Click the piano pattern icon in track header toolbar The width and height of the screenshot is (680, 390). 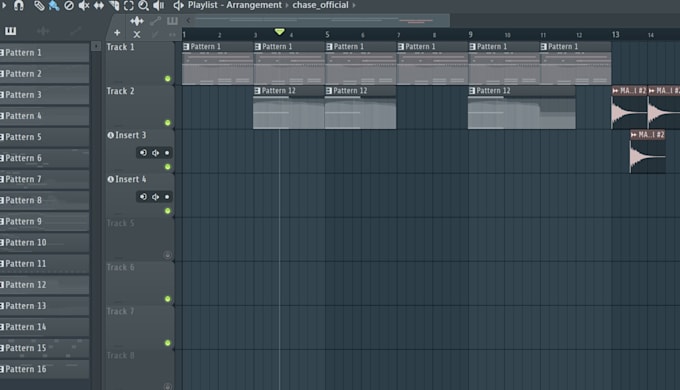172,20
